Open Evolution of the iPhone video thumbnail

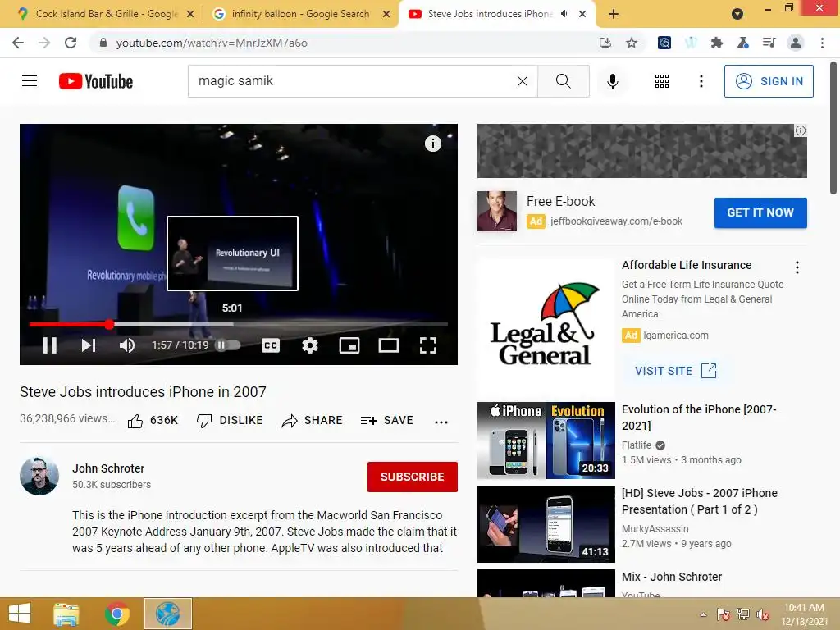pyautogui.click(x=546, y=441)
